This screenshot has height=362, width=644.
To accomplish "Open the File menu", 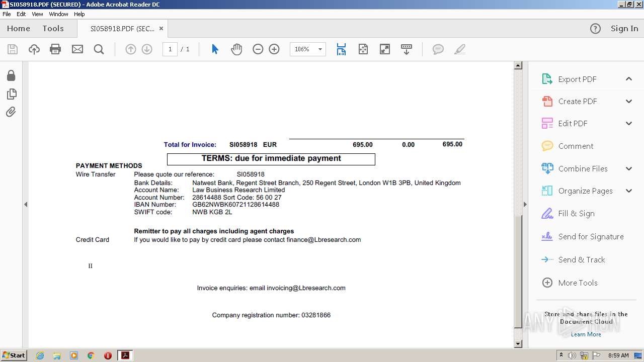I will point(7,14).
